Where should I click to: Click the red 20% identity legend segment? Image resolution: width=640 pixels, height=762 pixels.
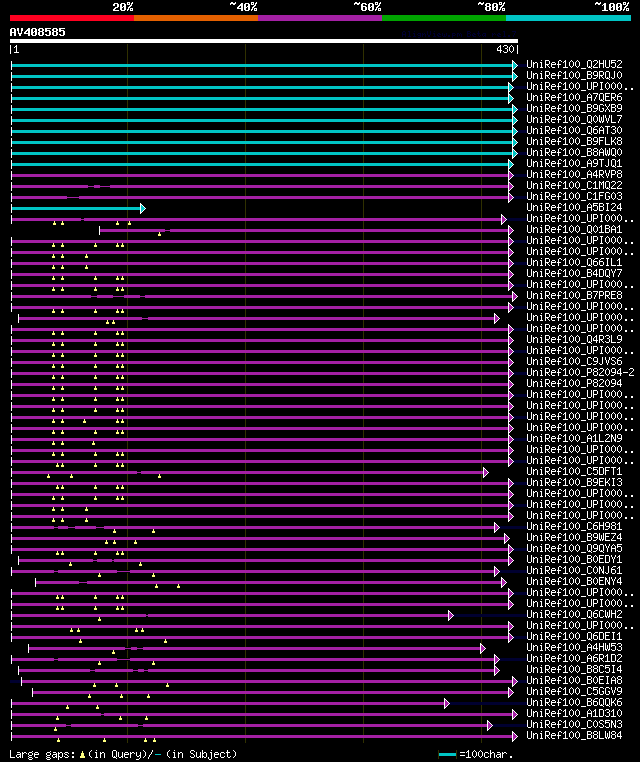click(72, 18)
